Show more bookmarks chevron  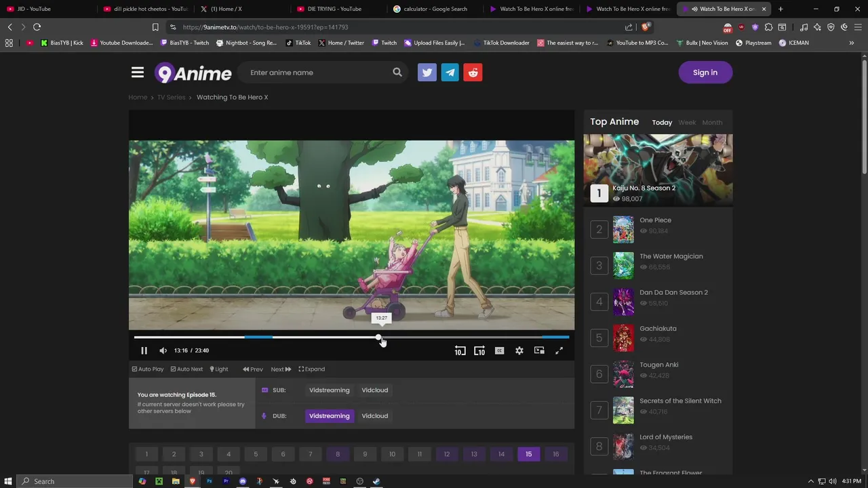click(x=852, y=43)
